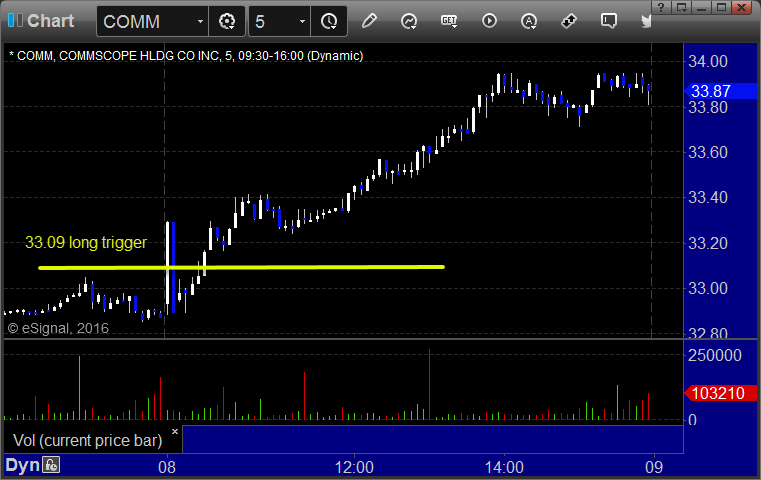Select the pencil drawing tool
Screen dimensions: 761x480
tap(369, 21)
